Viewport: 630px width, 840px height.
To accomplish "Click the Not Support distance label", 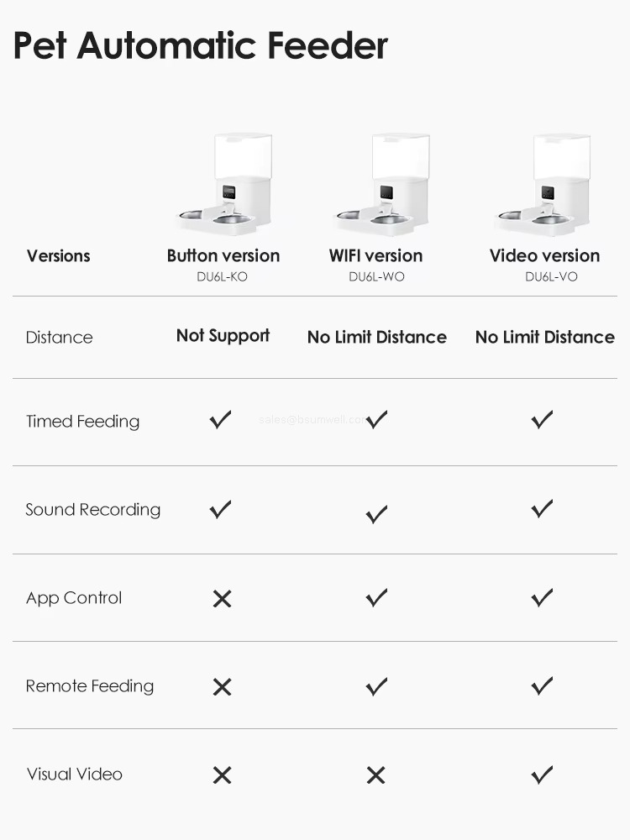I will click(x=223, y=336).
